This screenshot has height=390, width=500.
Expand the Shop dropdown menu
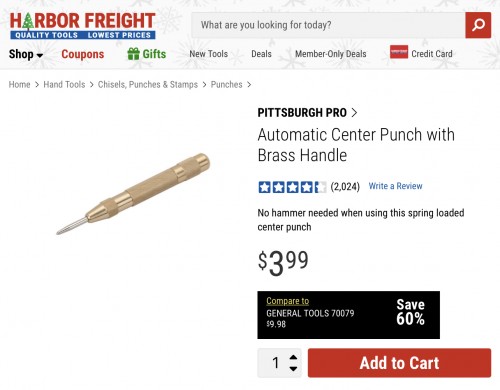click(26, 54)
